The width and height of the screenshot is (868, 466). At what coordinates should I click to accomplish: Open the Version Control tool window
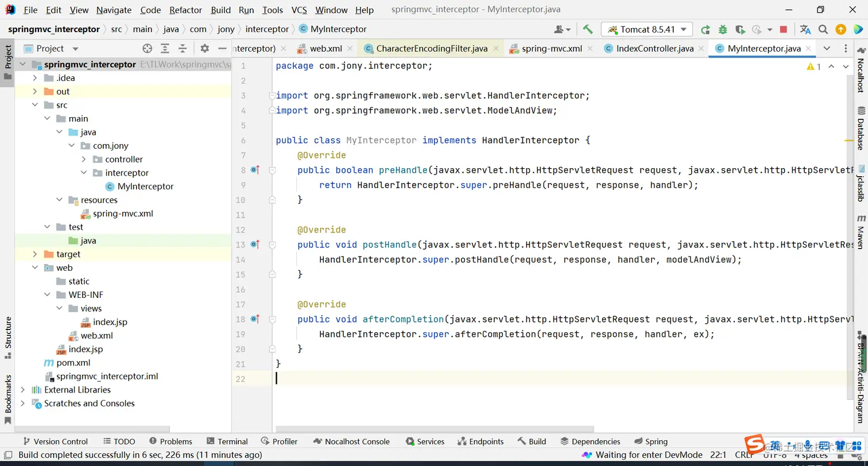tap(55, 441)
